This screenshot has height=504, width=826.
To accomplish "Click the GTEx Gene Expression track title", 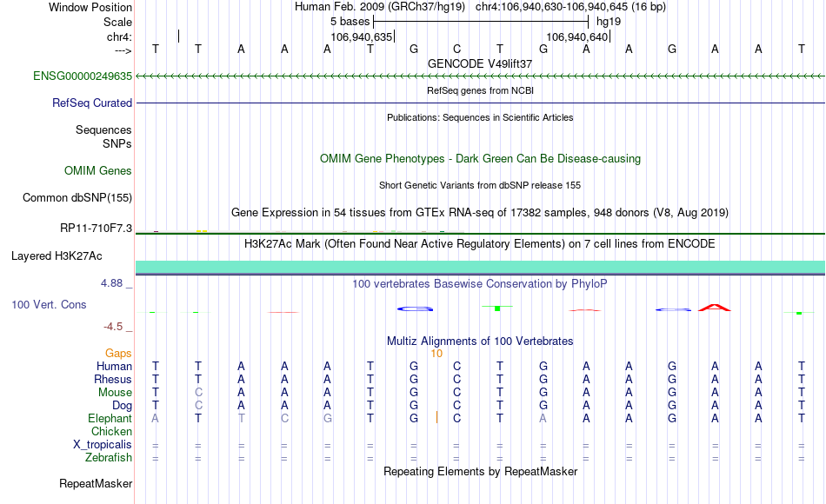I will [x=480, y=212].
